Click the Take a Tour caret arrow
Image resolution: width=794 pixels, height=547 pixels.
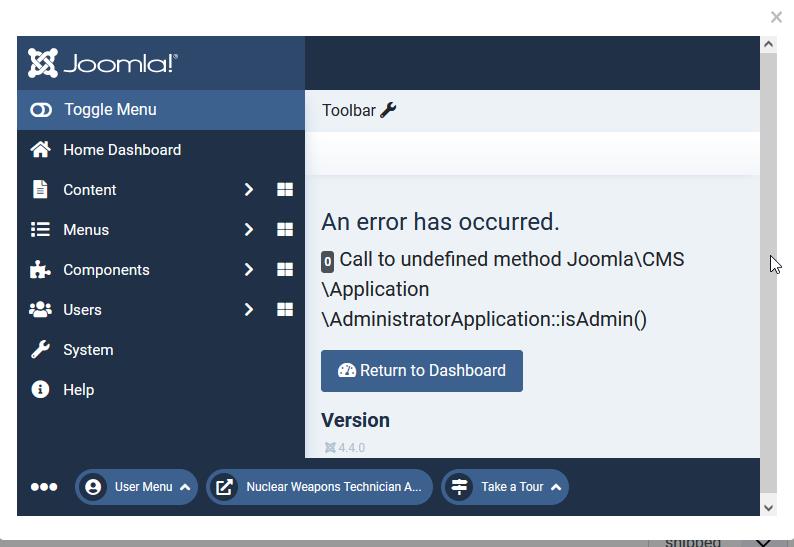click(x=556, y=487)
